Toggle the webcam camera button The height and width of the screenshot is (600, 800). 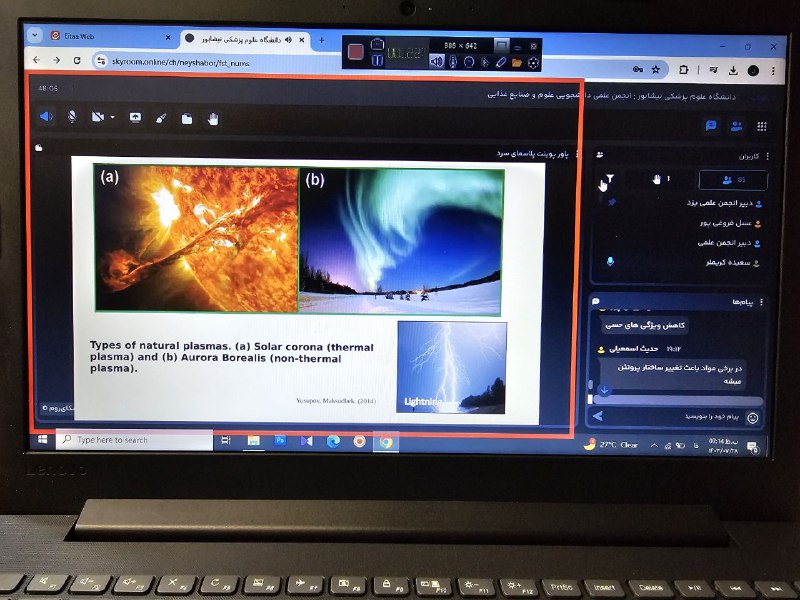point(98,117)
